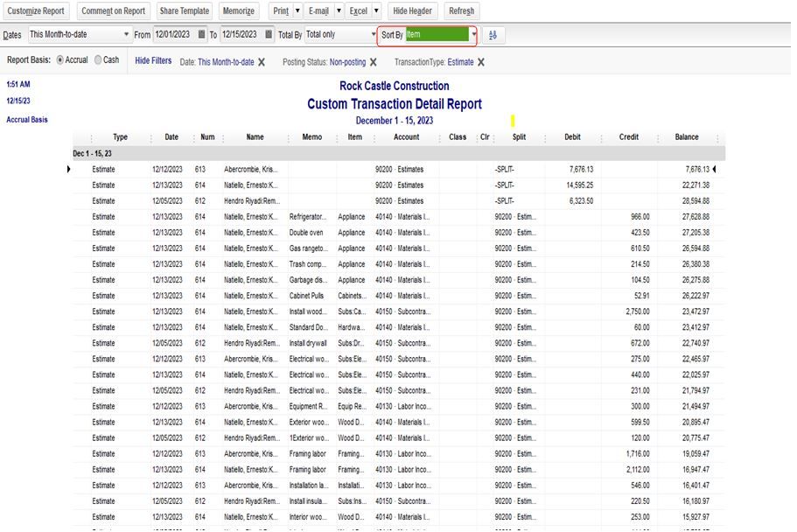
Task: Click the Equipment R... memo cell
Action: (308, 406)
